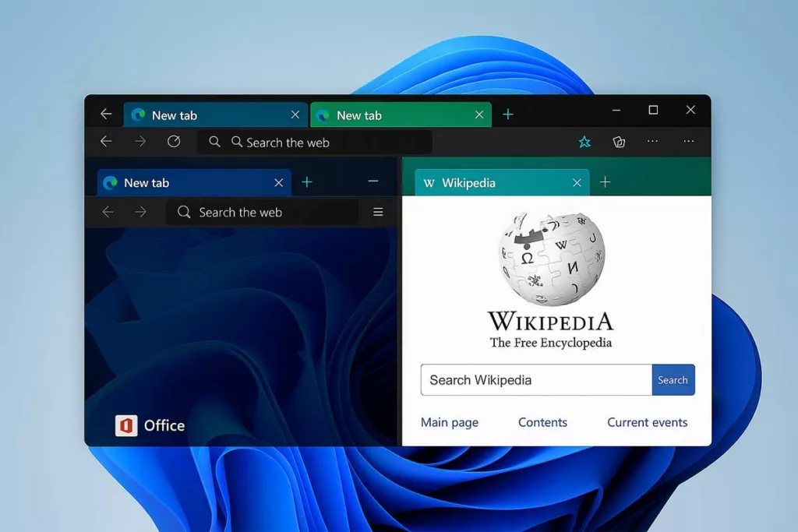The width and height of the screenshot is (798, 532).
Task: Click the Search Wikipedia input field
Action: [536, 380]
